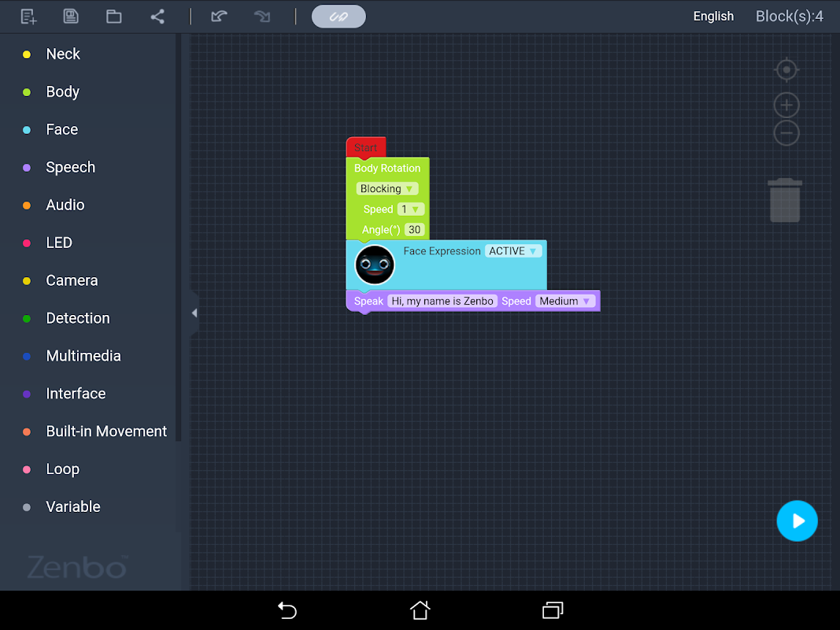
Task: Open the Built-in Movement category
Action: point(106,432)
